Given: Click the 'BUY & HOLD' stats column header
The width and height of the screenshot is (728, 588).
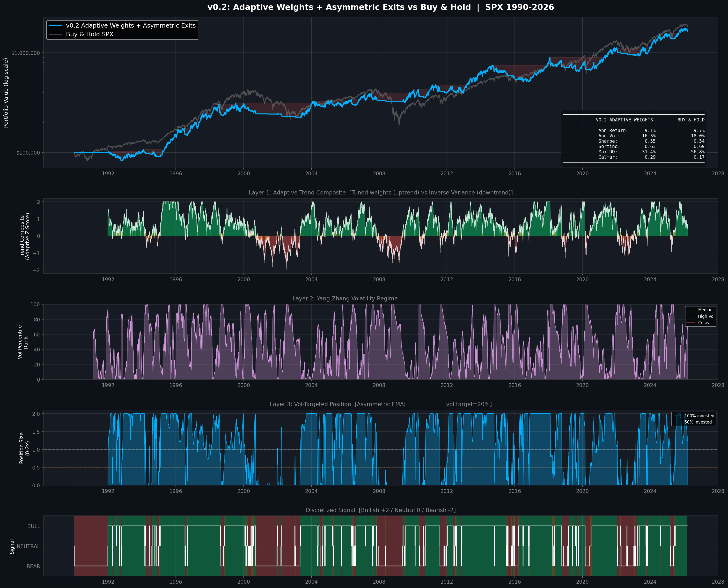Looking at the screenshot, I should click(691, 120).
